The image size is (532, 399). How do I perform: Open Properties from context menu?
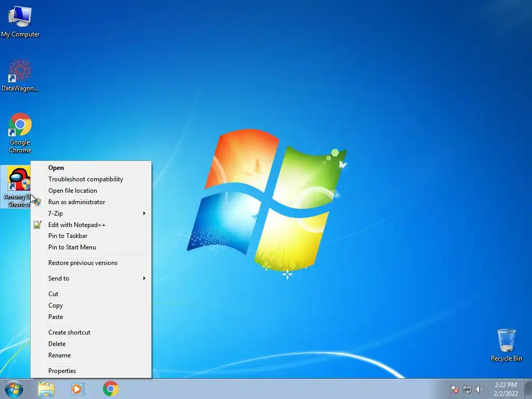(91, 371)
